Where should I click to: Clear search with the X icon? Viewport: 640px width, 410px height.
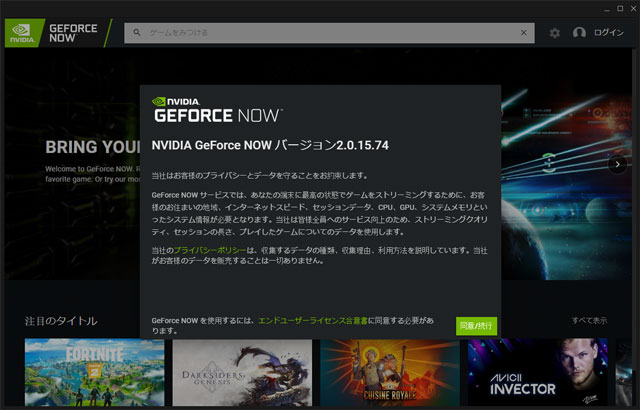524,33
